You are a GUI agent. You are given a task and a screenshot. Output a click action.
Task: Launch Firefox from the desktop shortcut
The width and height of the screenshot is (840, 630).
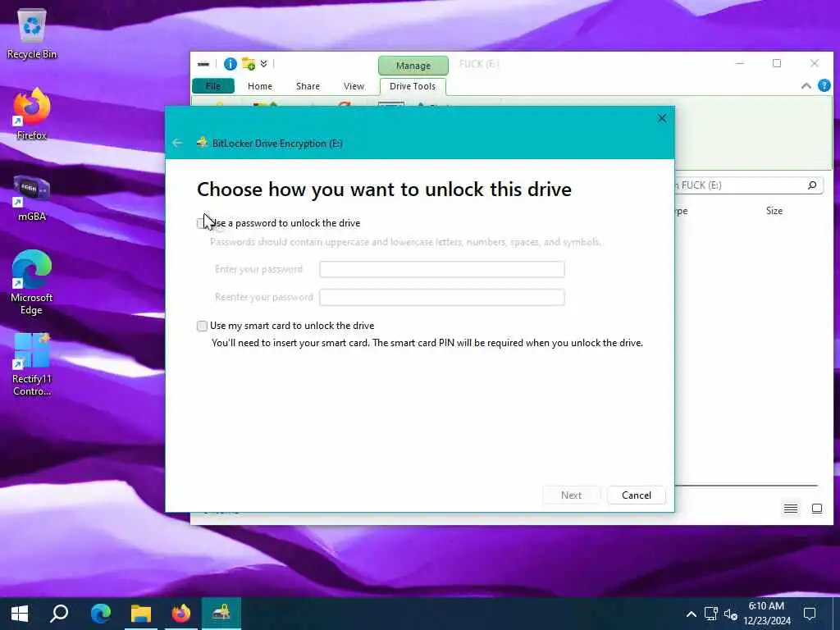(32, 114)
